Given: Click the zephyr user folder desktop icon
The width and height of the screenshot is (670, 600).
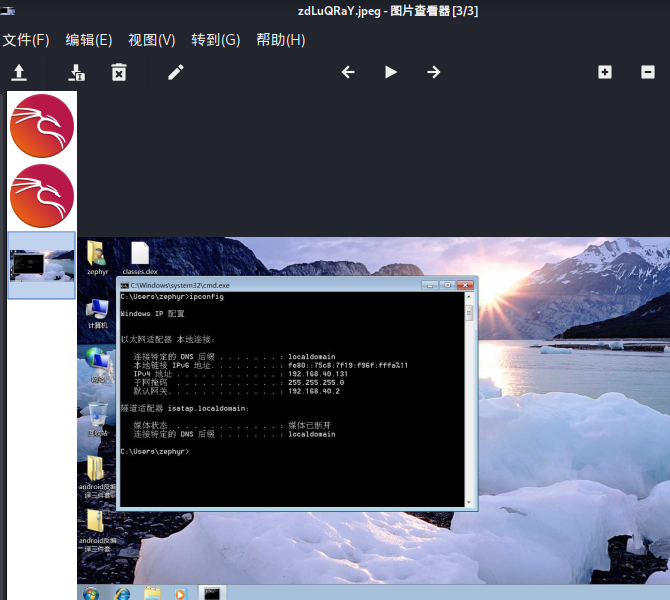Looking at the screenshot, I should 97,258.
